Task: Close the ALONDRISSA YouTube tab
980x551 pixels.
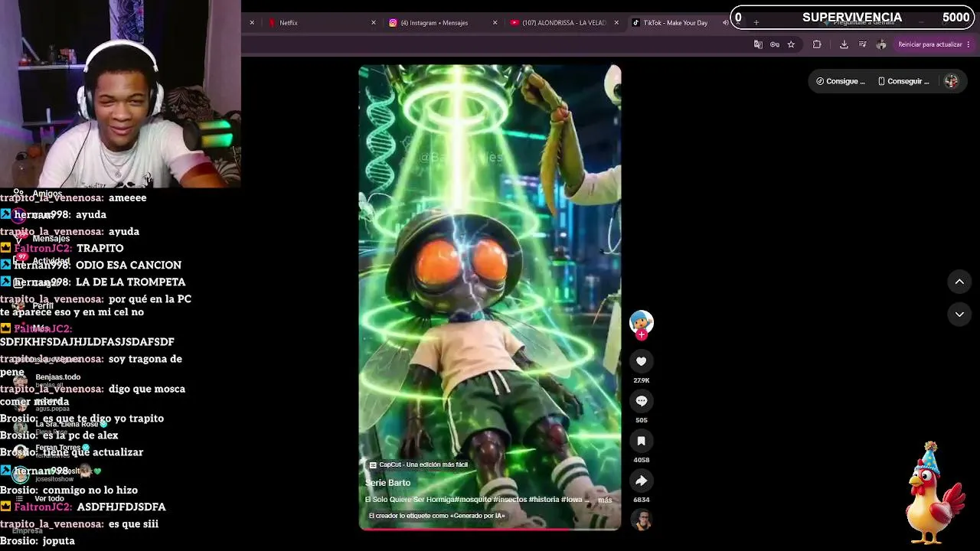Action: tap(616, 23)
